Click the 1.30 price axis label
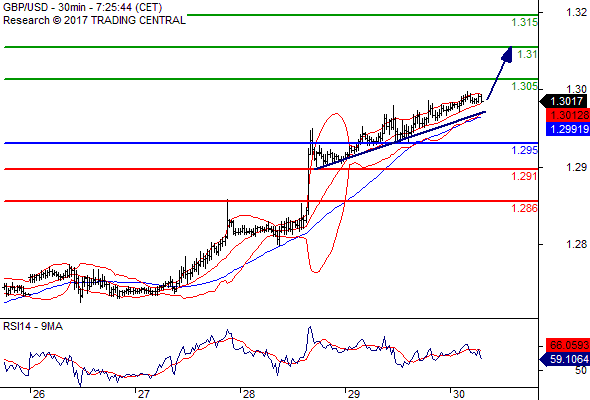Image resolution: width=590 pixels, height=400 pixels. pyautogui.click(x=576, y=89)
